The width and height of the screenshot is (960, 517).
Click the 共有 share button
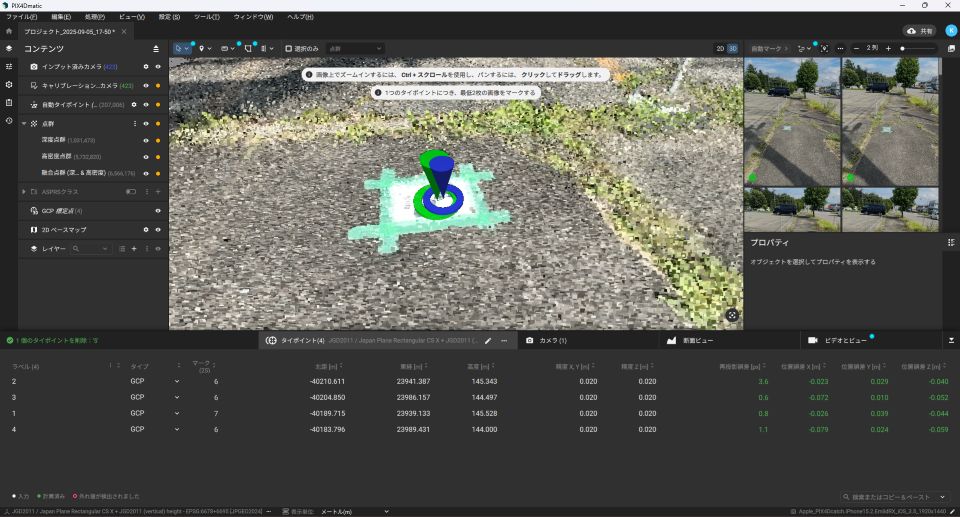coord(919,31)
